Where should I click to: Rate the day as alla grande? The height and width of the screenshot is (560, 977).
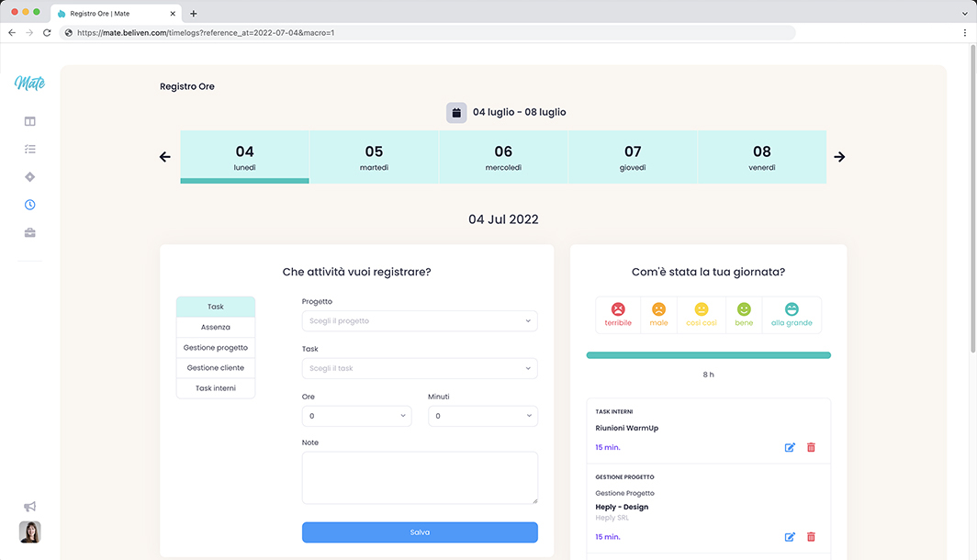pyautogui.click(x=792, y=315)
